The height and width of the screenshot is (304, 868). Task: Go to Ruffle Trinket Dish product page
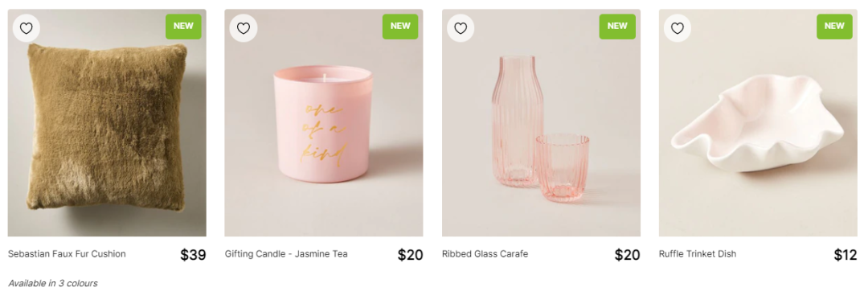pos(698,254)
